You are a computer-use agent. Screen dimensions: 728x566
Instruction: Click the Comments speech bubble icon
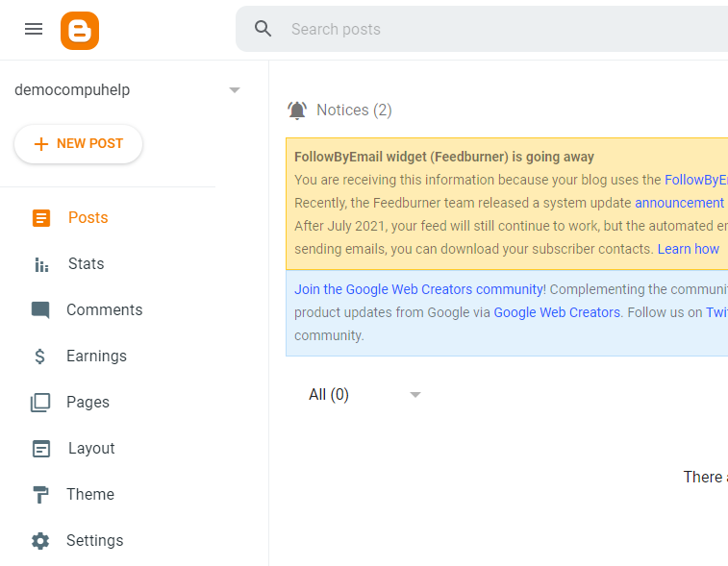[40, 310]
